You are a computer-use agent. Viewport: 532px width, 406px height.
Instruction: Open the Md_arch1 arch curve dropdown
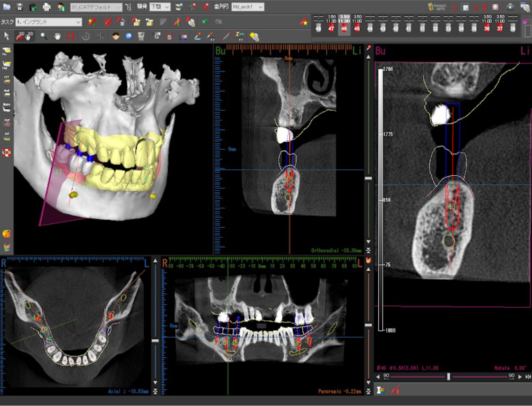coord(248,7)
